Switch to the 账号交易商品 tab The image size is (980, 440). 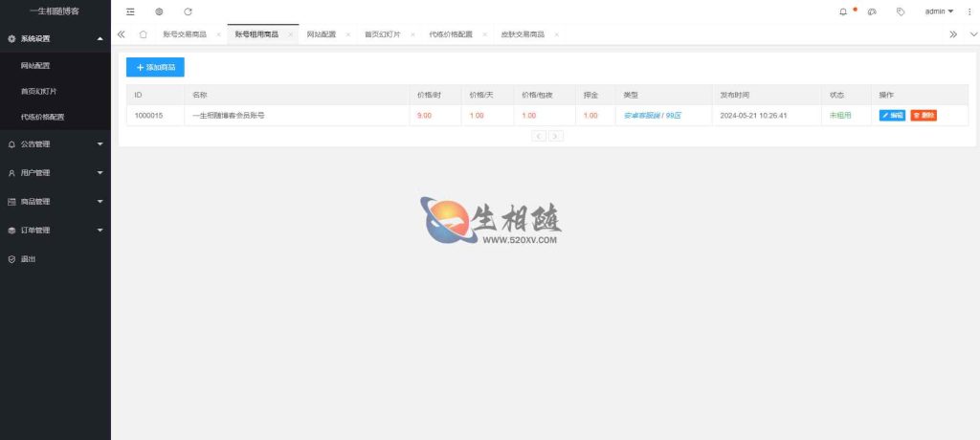[185, 34]
